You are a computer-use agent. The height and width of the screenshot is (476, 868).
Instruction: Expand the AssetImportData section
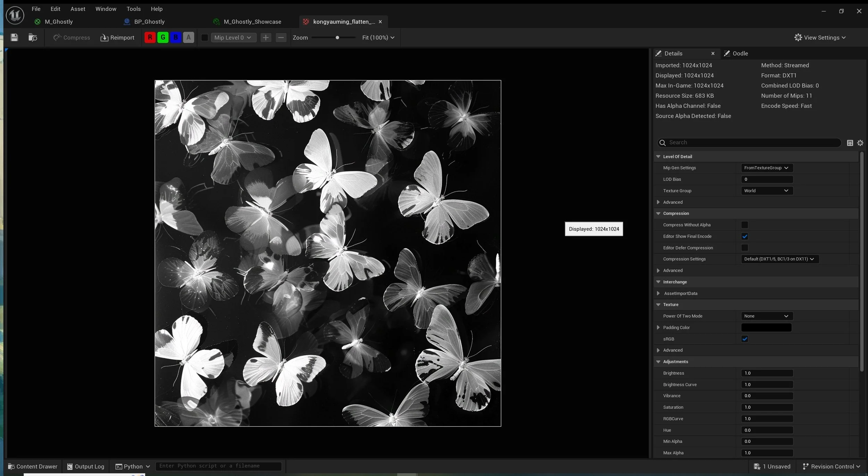658,293
